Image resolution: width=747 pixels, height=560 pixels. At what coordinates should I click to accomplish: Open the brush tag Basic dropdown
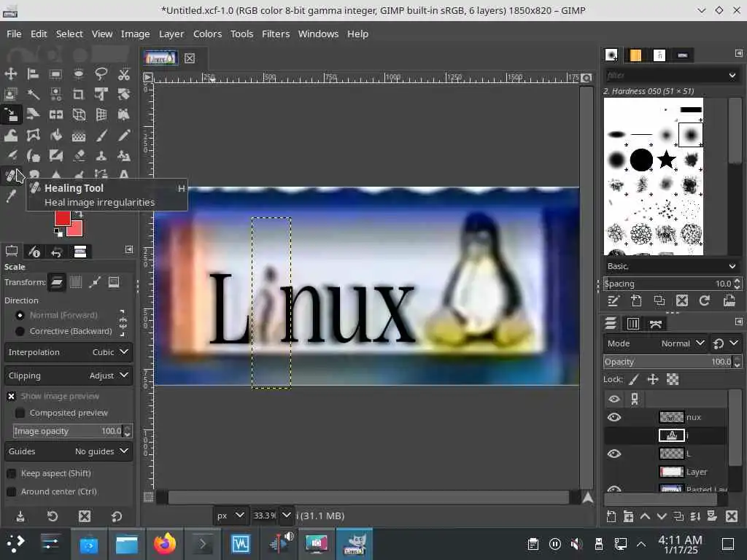click(671, 266)
